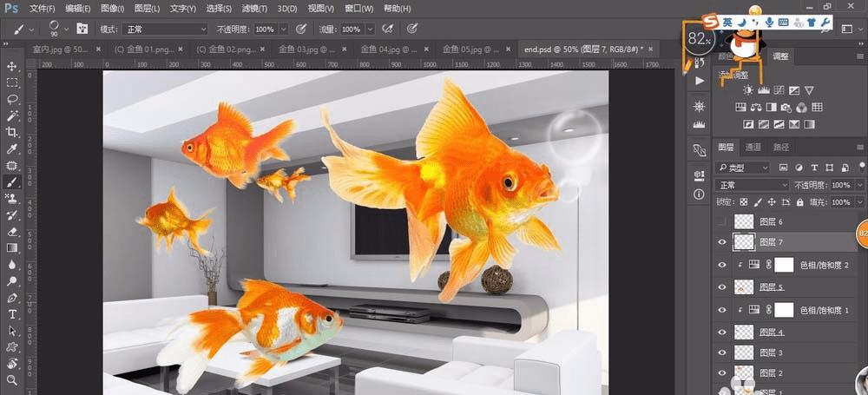Open the layer blend mode 正常 dropdown

click(751, 185)
